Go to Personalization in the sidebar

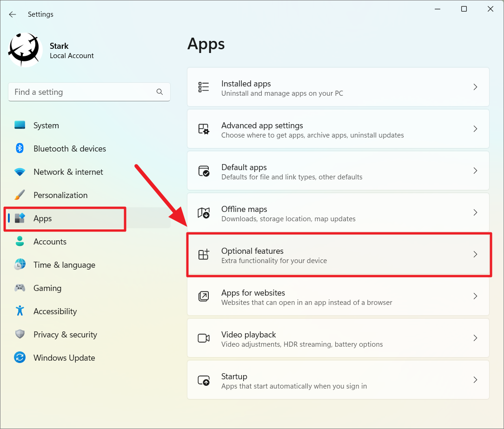(x=60, y=195)
